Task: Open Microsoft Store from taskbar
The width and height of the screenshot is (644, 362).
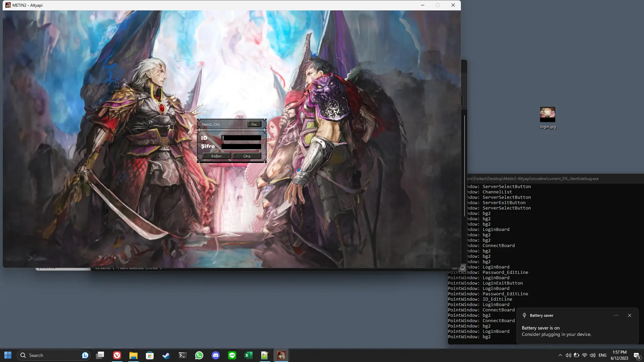Action: 150,355
